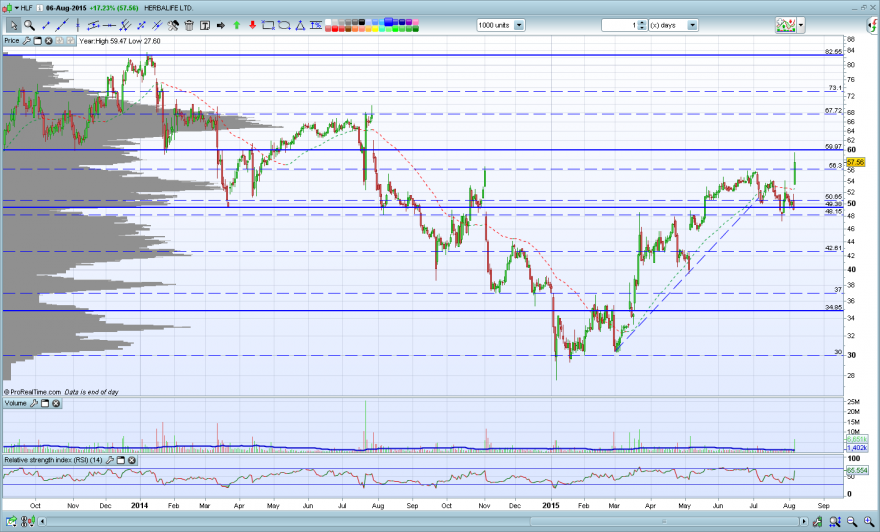
Task: Pick the black right arrow marker tool
Action: 221,25
